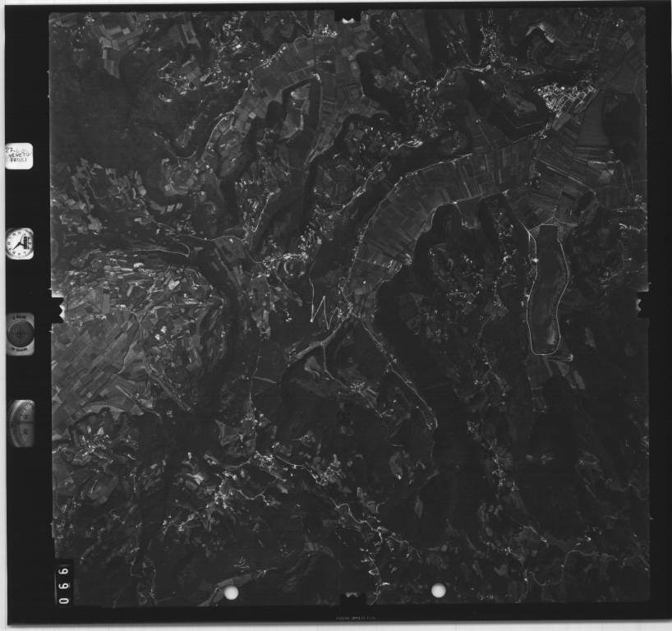This screenshot has height=631, width=672.
Task: Click the altimeter gauge on film margin
Action: coord(21,422)
